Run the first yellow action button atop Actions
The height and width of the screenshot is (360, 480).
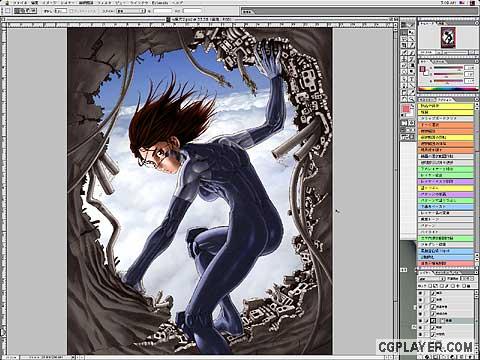(446, 106)
